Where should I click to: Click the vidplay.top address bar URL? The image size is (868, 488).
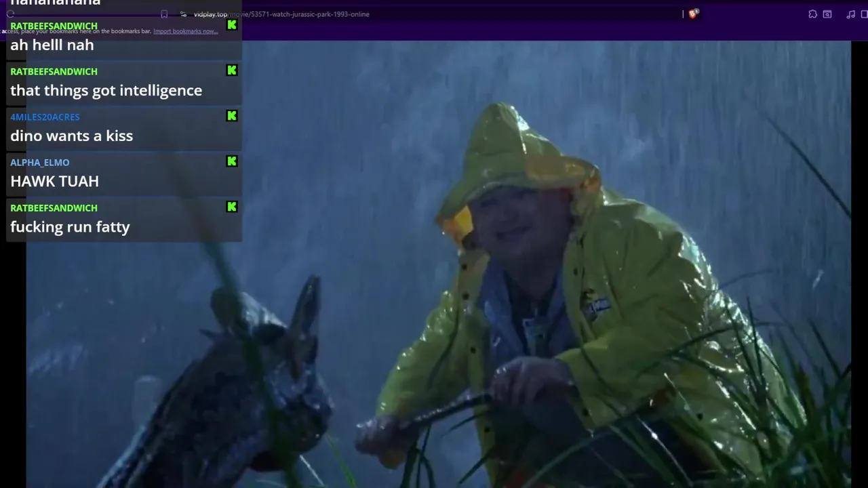click(x=281, y=14)
